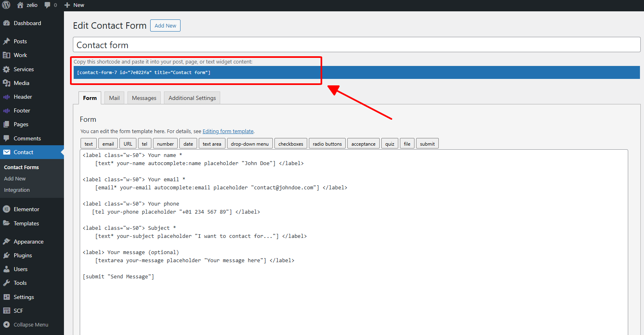The height and width of the screenshot is (335, 644).
Task: Click the Settings sliders icon
Action: [6, 297]
